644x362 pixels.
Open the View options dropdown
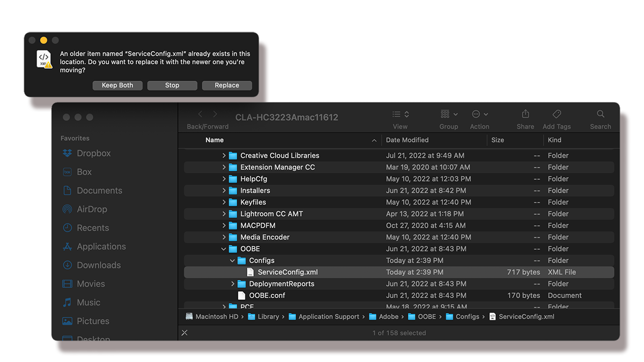point(400,114)
